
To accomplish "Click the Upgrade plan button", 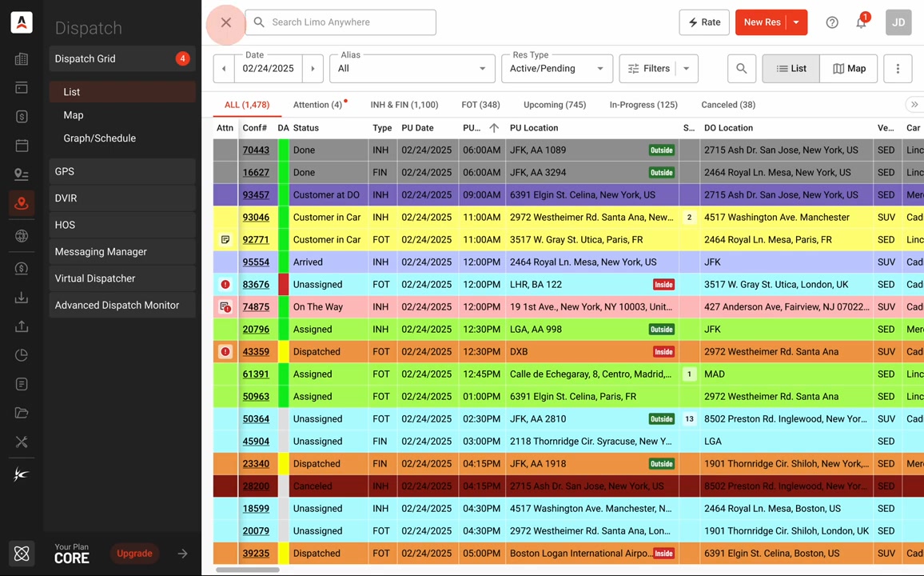I will click(x=134, y=554).
